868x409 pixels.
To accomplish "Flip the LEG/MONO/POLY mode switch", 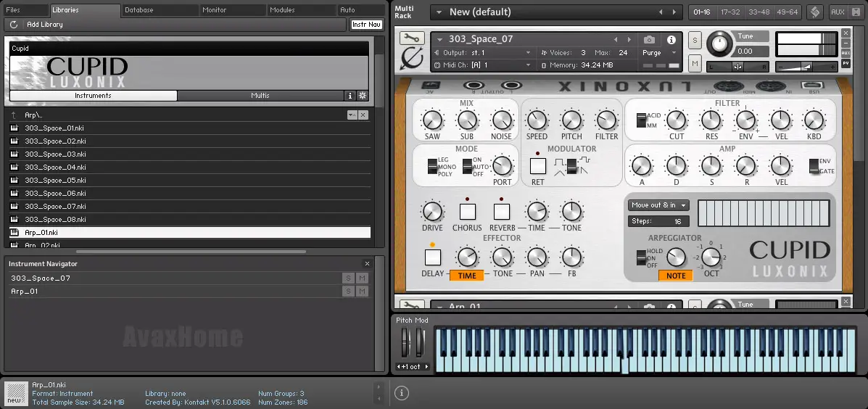I will click(432, 167).
